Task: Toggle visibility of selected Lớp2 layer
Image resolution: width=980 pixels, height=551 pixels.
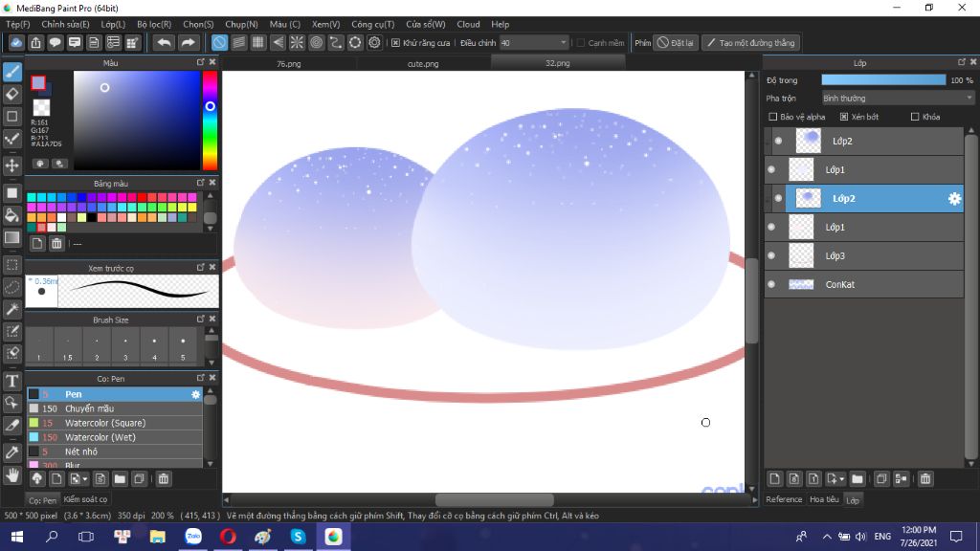Action: click(778, 199)
